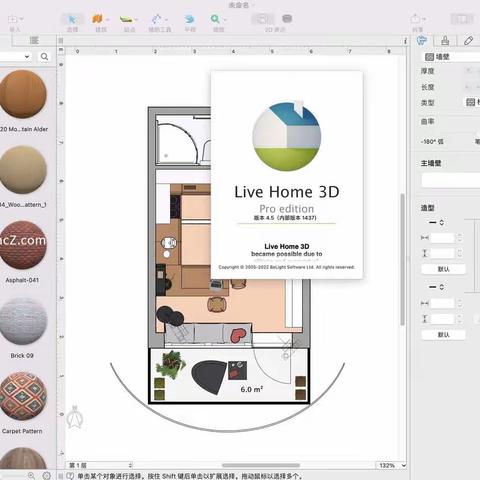Open the info icon near ruler end
Screen dimensions: 480x480
(405, 41)
